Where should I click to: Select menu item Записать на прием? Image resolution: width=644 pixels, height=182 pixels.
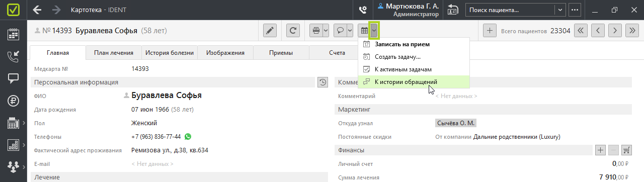[414, 44]
